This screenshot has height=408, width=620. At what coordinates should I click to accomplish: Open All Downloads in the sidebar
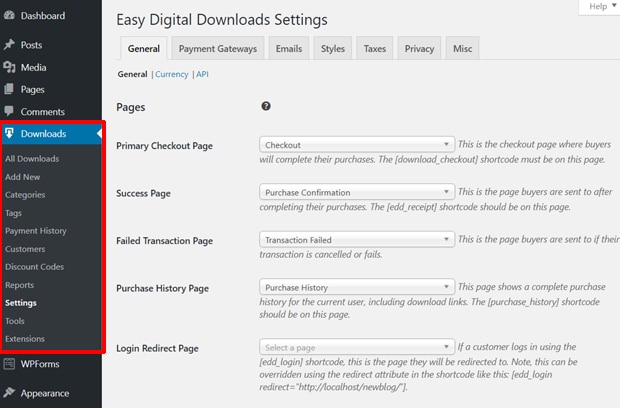pos(32,159)
